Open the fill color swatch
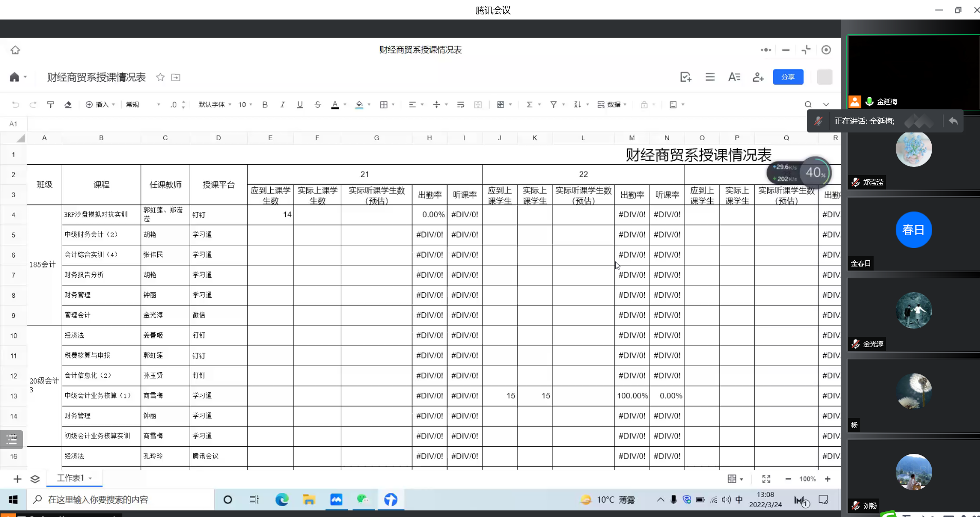The width and height of the screenshot is (980, 517). coord(359,105)
